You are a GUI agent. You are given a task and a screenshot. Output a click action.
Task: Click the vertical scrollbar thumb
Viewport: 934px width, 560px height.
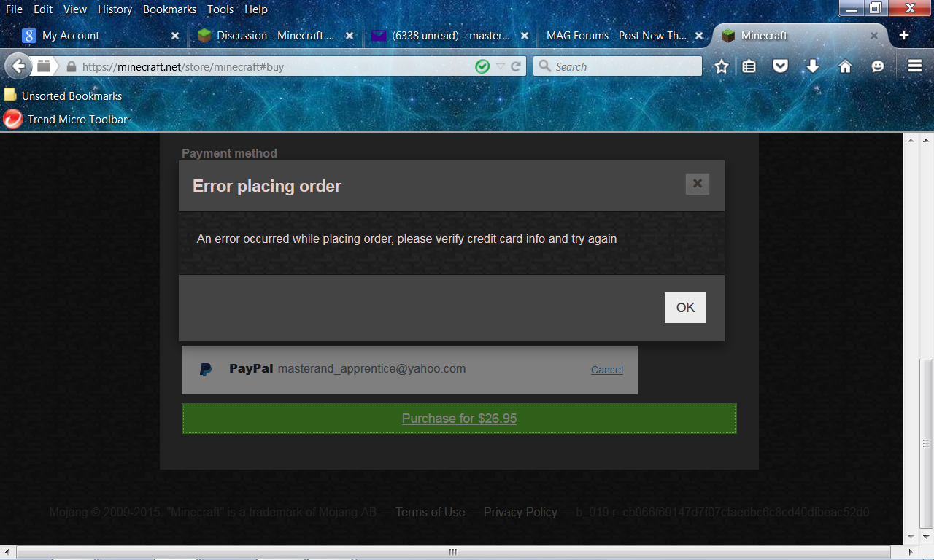[927, 443]
